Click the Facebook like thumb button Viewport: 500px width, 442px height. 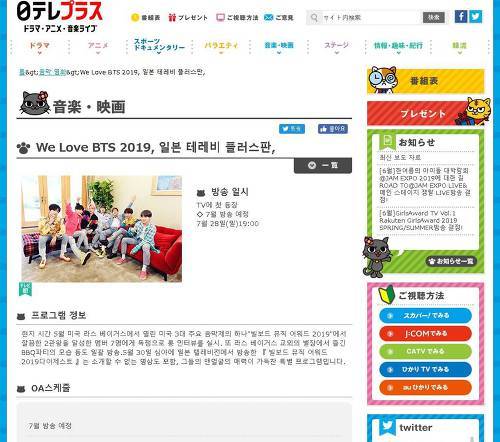[x=333, y=129]
